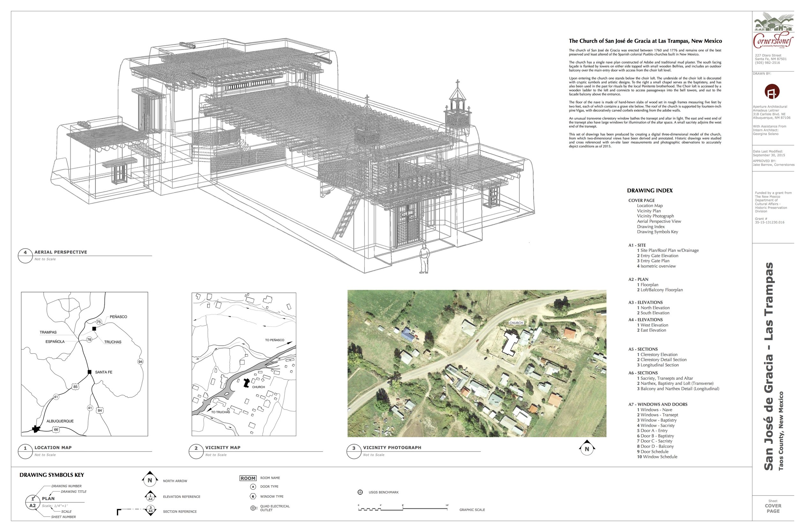Click "A7 - WINDOWS AND DOORS" index heading
Screen dimensions: 798x532
point(658,404)
